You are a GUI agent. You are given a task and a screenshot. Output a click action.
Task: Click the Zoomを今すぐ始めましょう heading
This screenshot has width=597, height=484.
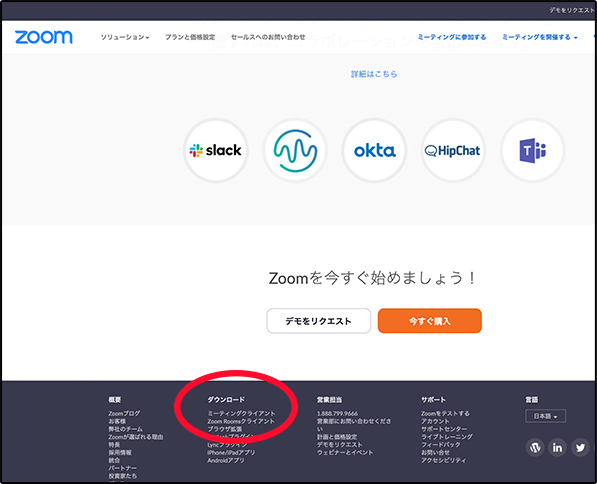coord(372,278)
